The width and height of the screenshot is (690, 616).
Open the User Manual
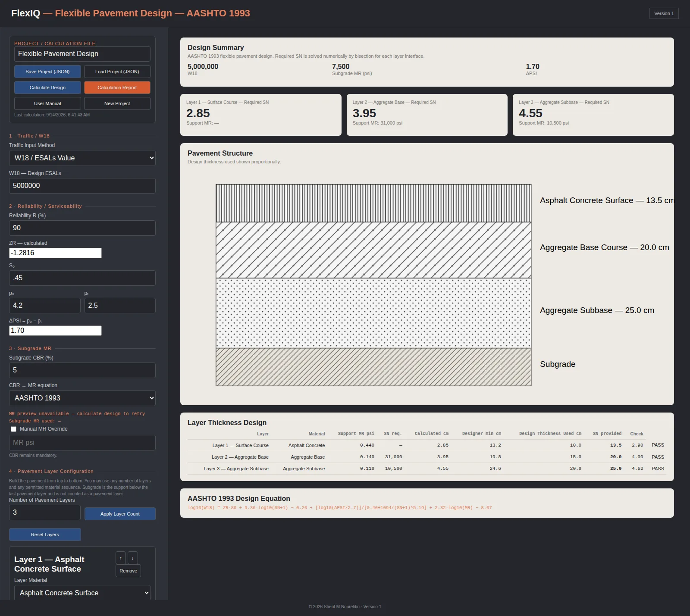pyautogui.click(x=47, y=103)
